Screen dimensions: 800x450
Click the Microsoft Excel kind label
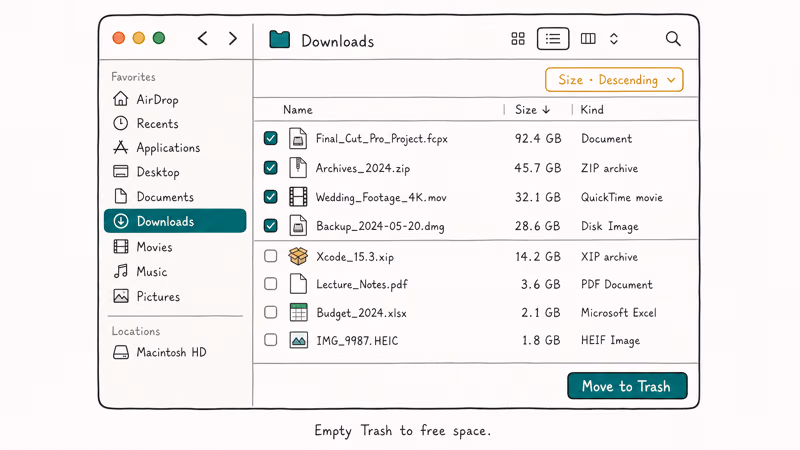[x=618, y=312]
